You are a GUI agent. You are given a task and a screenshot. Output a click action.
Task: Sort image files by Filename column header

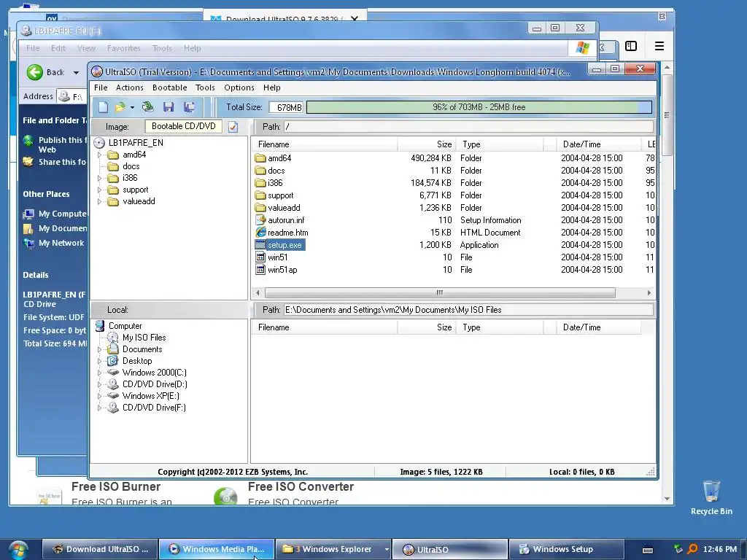(x=325, y=144)
